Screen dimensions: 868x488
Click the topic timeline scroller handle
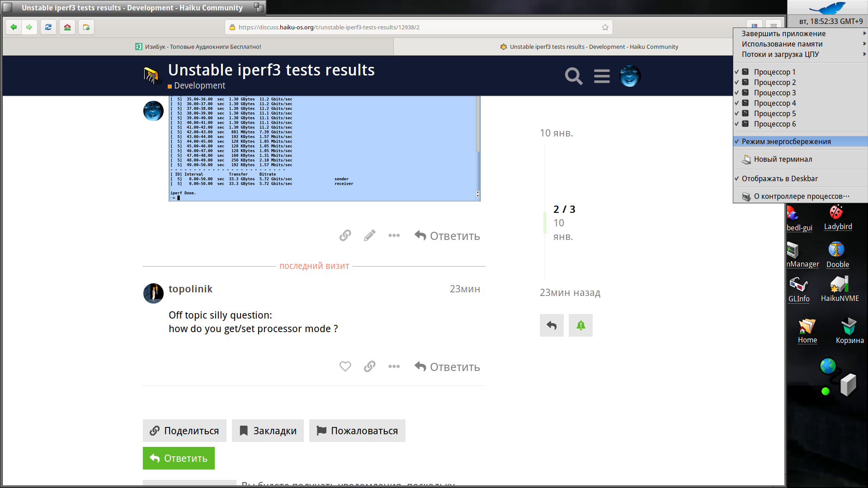click(x=545, y=222)
